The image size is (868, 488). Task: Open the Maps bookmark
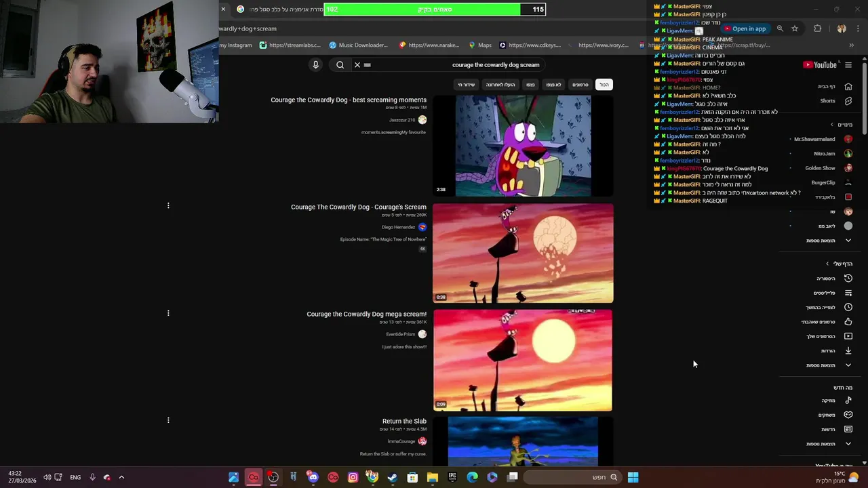tap(480, 45)
